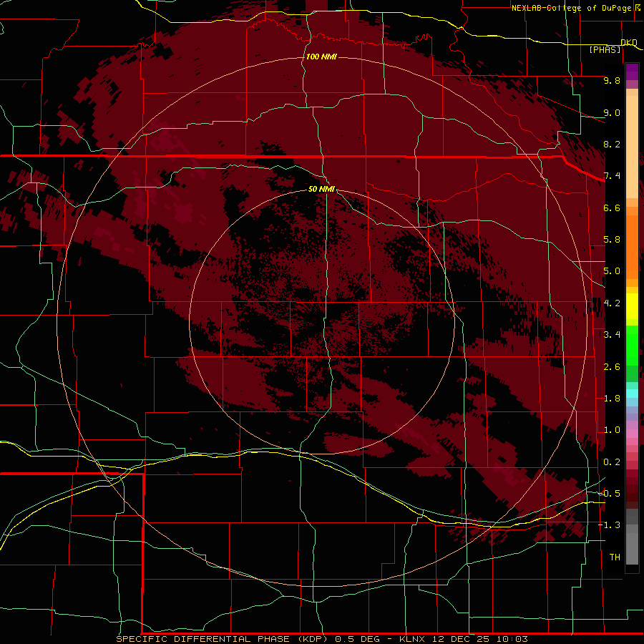Select the 1.8 legend value
644x644 pixels.
click(612, 399)
